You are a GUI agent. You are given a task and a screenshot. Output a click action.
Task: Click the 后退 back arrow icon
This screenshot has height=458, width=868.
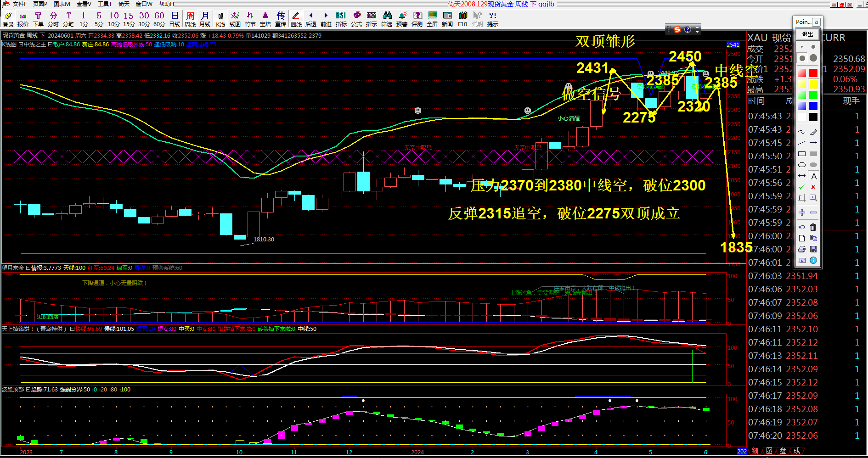coord(311,19)
